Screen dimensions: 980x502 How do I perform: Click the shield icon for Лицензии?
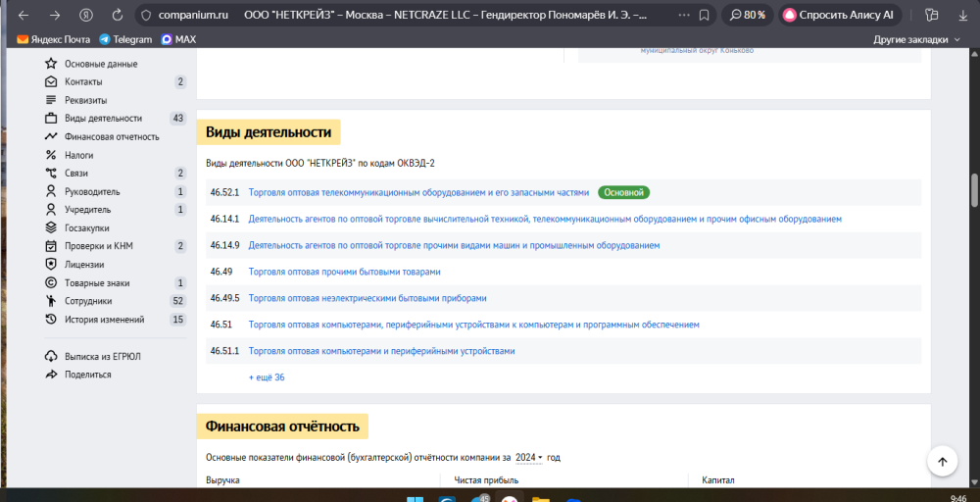(x=51, y=265)
